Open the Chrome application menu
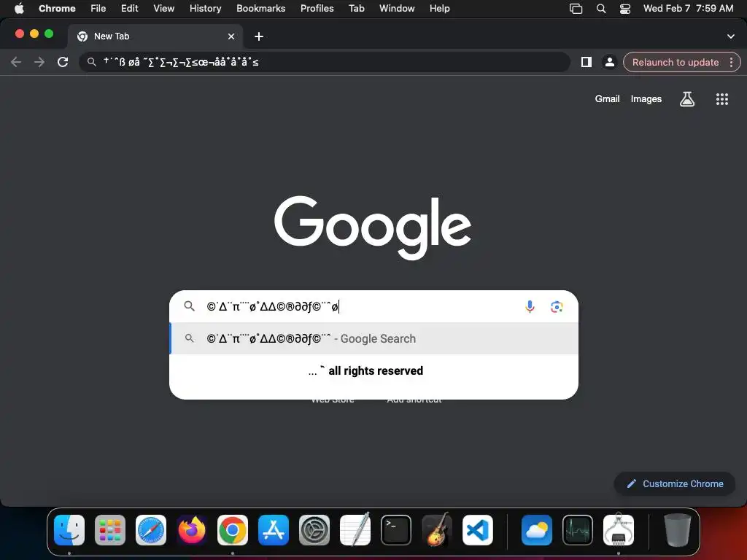Image resolution: width=747 pixels, height=560 pixels. pos(57,8)
